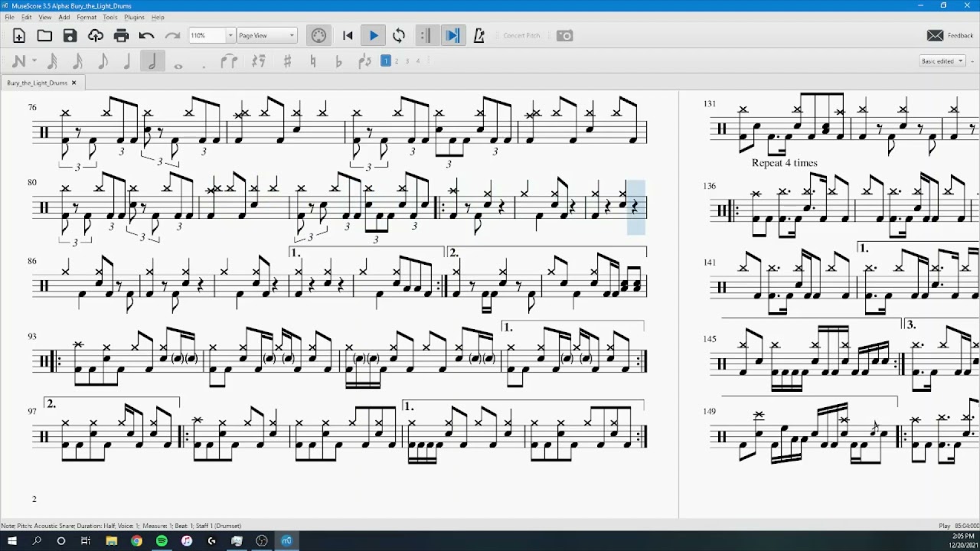
Task: Open a score file from disk
Action: pos(44,35)
